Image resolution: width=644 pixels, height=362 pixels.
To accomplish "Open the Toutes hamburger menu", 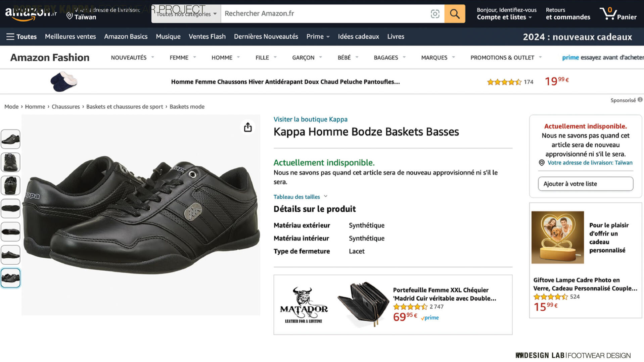I will (x=21, y=37).
